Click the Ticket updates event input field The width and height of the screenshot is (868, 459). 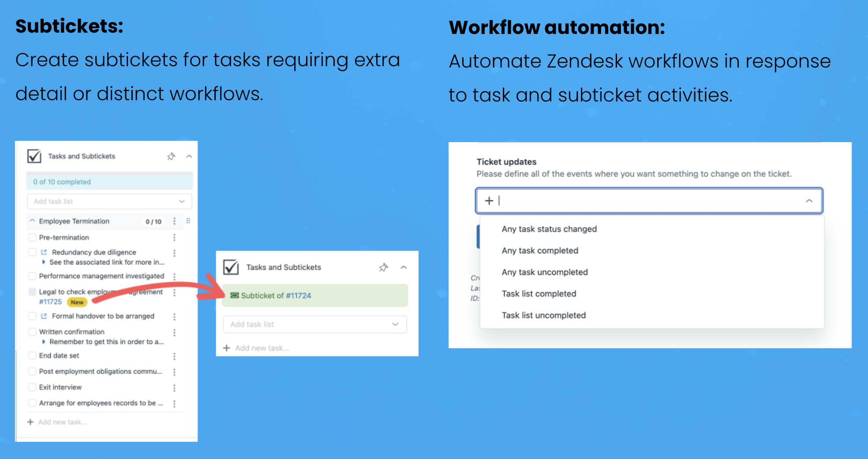pos(649,201)
